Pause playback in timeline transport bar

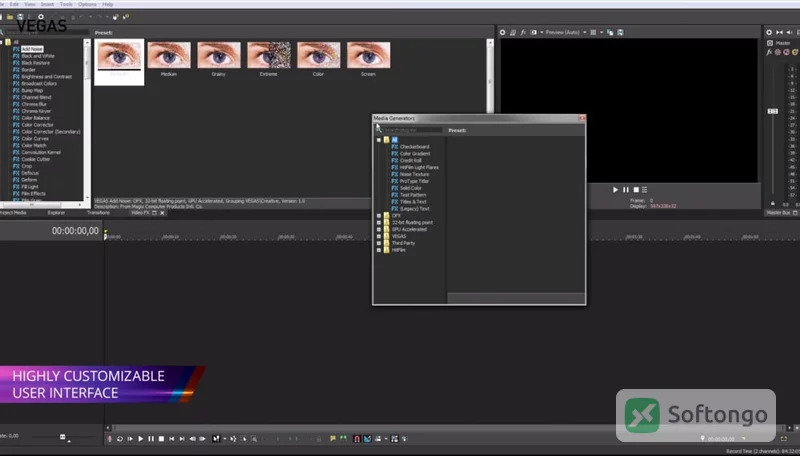click(x=151, y=439)
